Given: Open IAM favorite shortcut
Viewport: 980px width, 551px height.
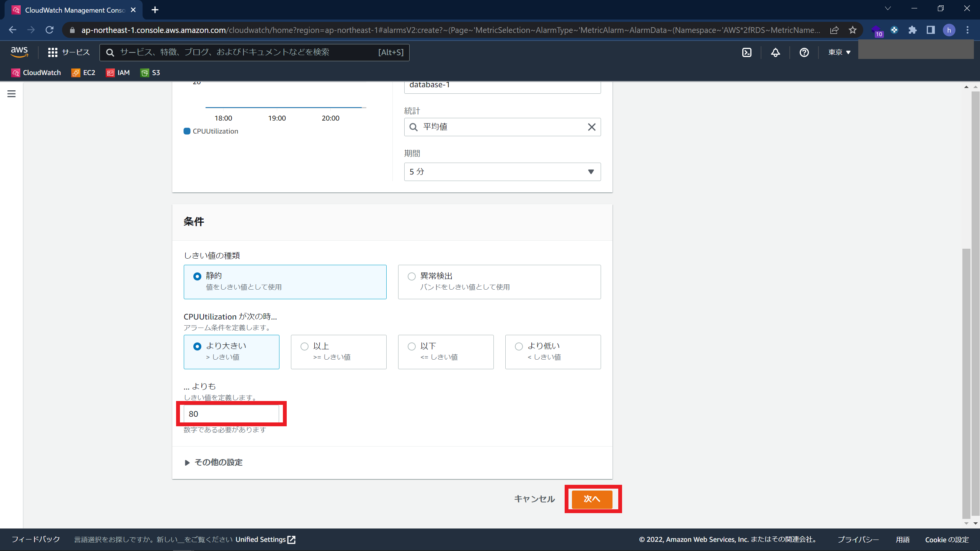Looking at the screenshot, I should 118,73.
